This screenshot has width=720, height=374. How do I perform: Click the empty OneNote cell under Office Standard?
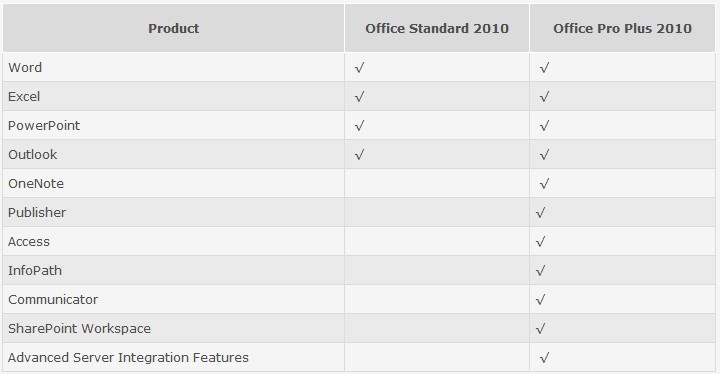(437, 183)
